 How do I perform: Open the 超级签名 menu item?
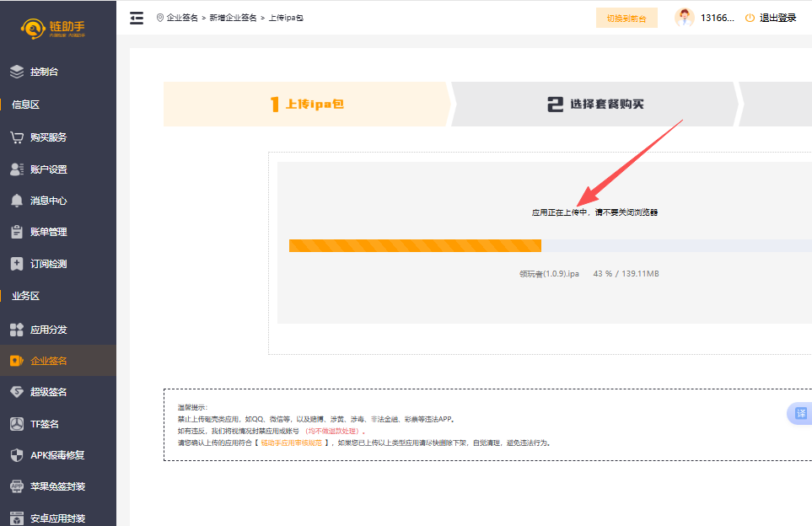click(x=48, y=392)
